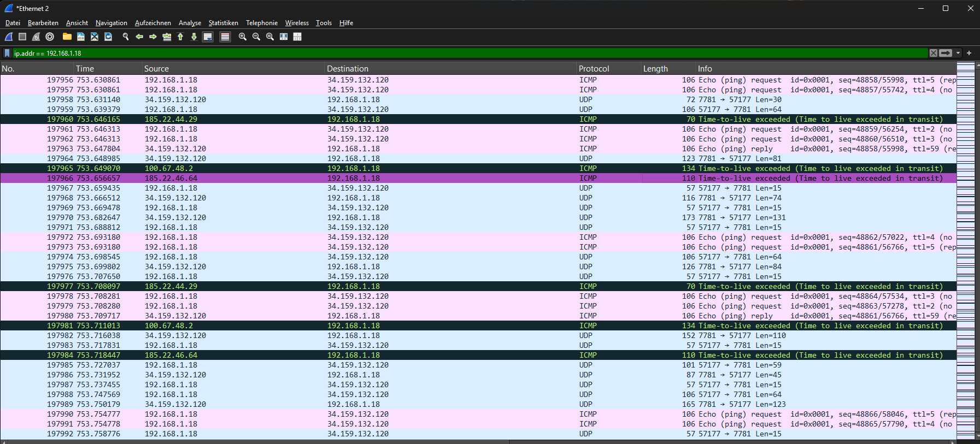980x444 pixels.
Task: Open display filter bookmarks icon
Action: click(7, 53)
